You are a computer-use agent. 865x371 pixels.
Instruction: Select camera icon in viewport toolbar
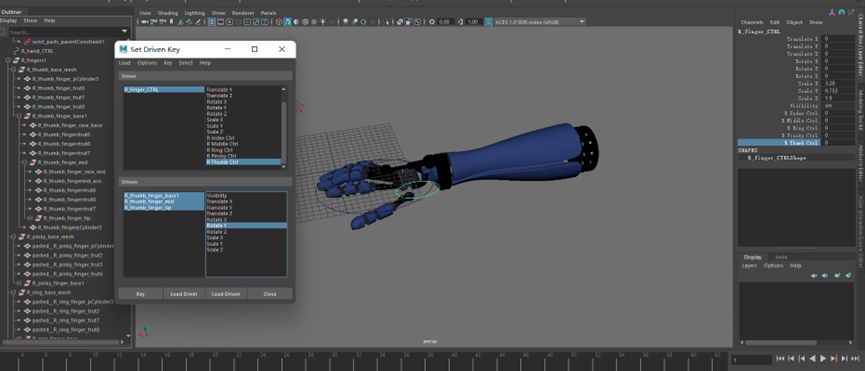[145, 22]
